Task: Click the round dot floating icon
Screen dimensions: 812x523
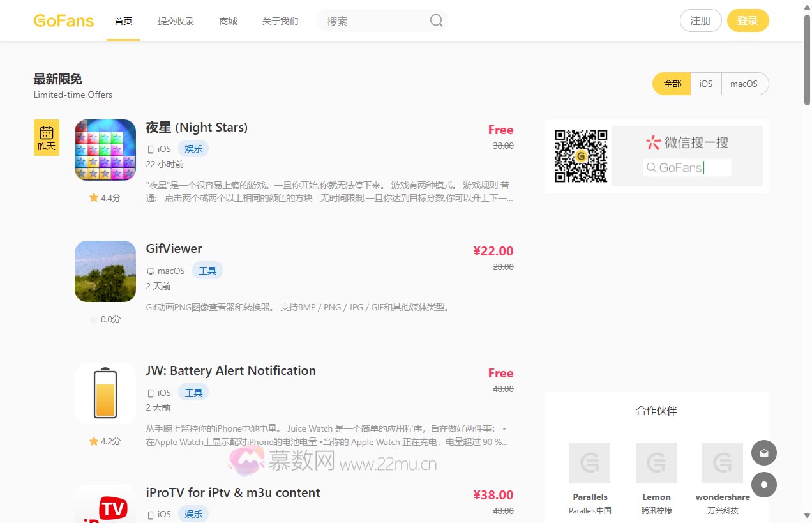Action: coord(764,485)
